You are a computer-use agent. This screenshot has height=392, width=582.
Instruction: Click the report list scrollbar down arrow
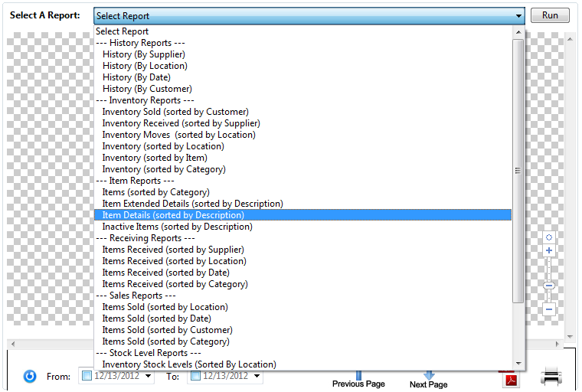point(518,364)
